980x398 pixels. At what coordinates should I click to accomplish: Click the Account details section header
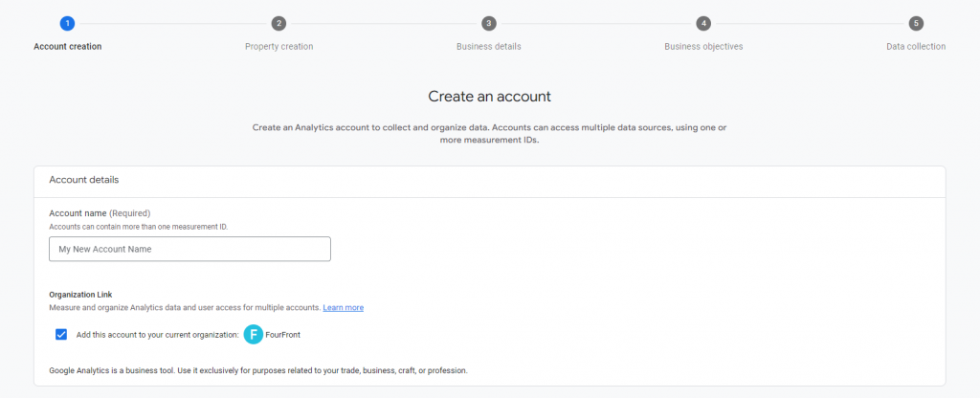click(x=84, y=180)
